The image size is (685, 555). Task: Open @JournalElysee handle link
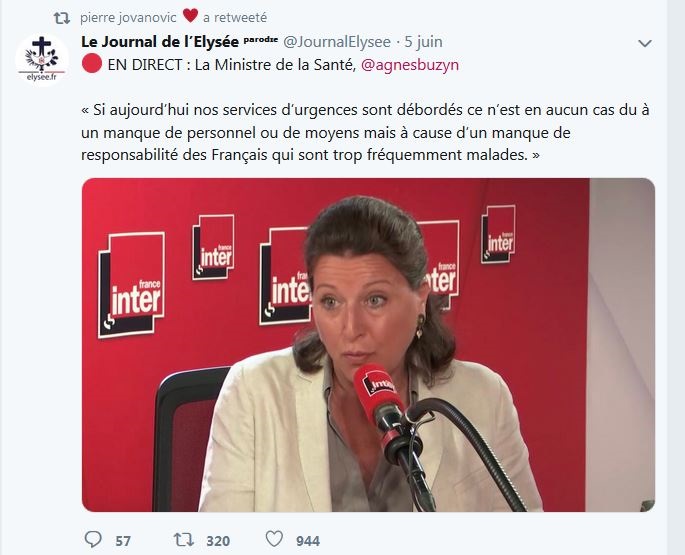[337, 42]
